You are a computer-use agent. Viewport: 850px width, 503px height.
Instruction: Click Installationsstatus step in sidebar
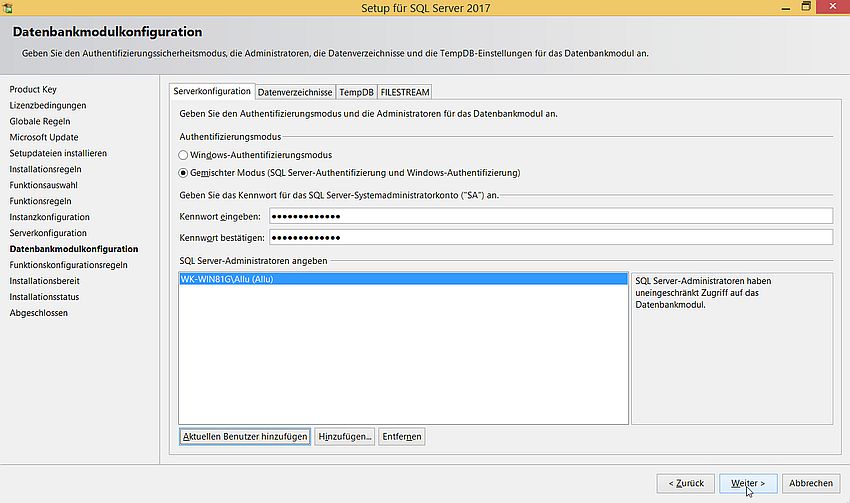coord(44,297)
